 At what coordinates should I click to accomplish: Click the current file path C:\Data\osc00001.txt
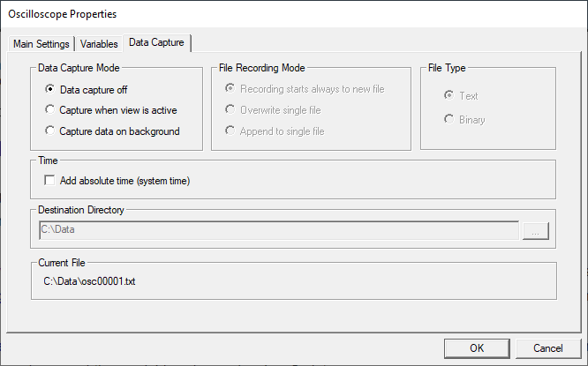pyautogui.click(x=91, y=282)
